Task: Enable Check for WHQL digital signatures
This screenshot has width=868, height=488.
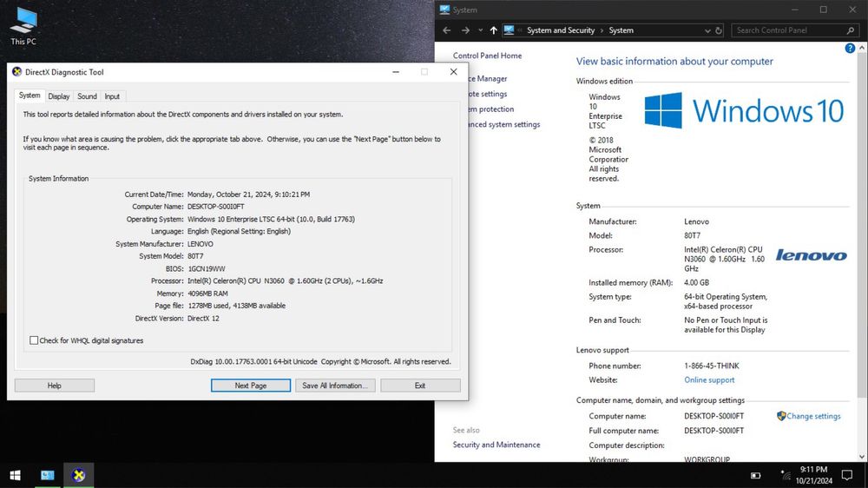Action: tap(34, 340)
